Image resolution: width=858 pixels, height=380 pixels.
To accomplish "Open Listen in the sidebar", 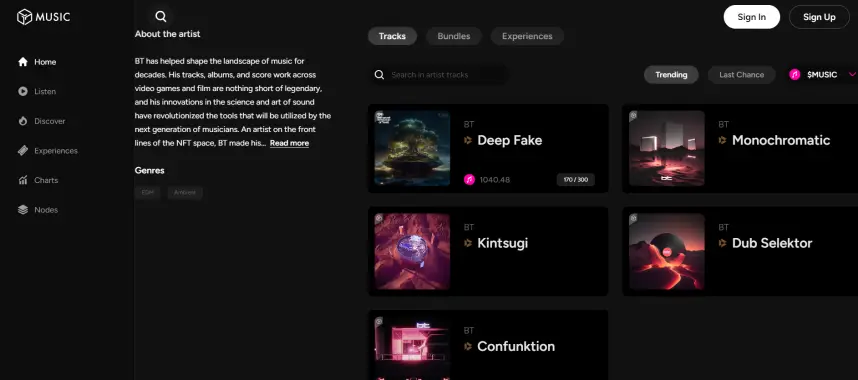I will tap(45, 91).
